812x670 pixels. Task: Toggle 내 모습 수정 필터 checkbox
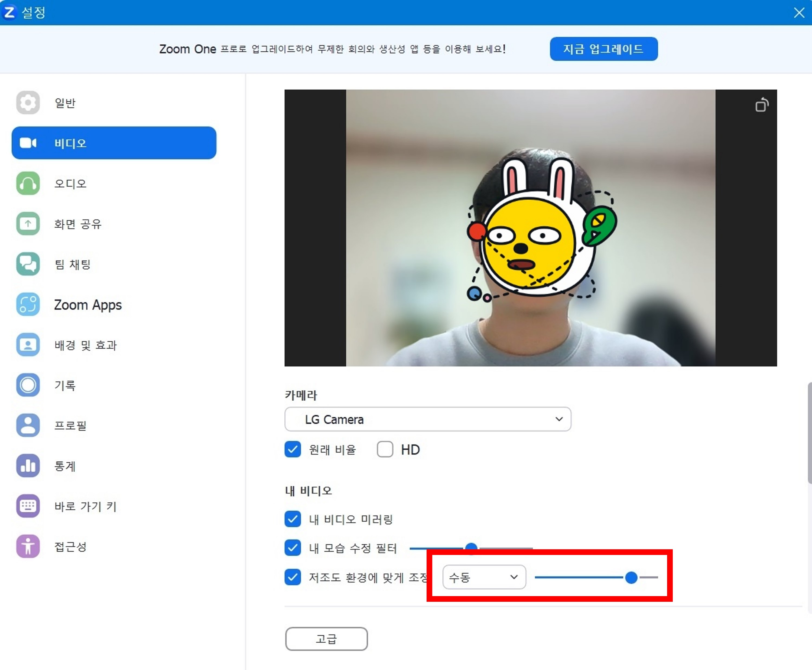point(293,548)
